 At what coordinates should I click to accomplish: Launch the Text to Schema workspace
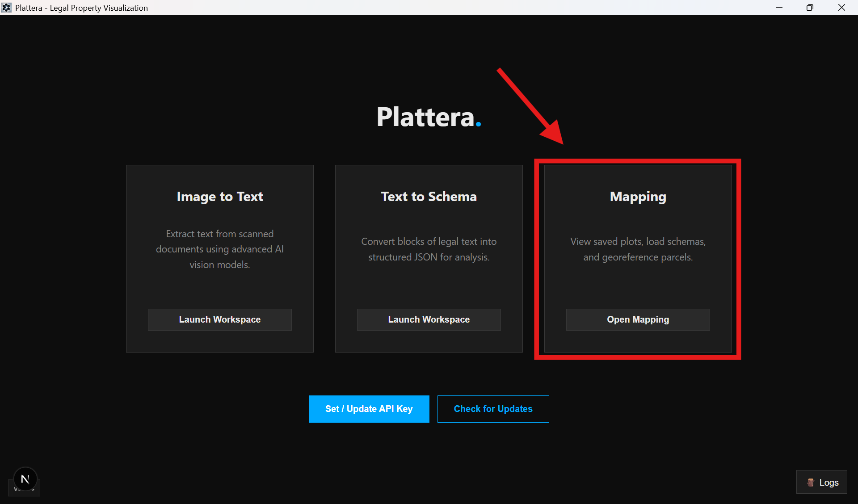(429, 319)
